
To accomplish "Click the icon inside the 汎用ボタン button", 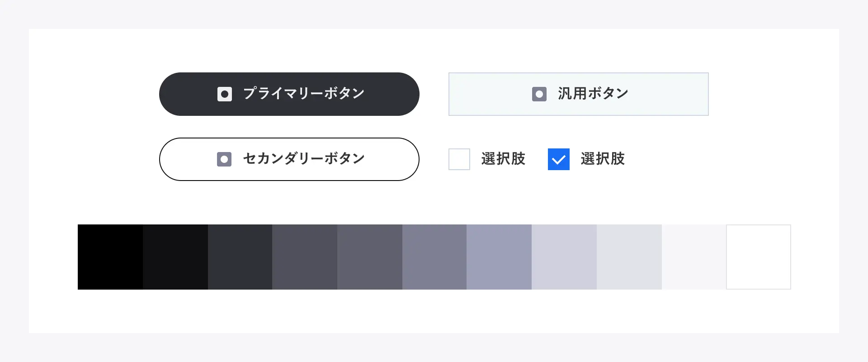I will tap(539, 94).
